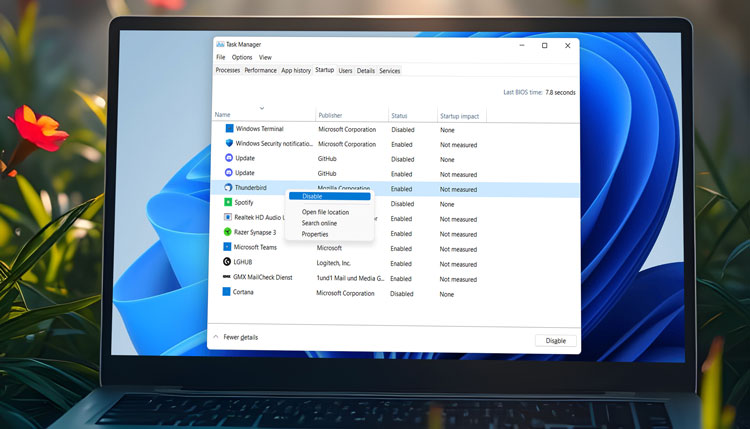Image resolution: width=750 pixels, height=429 pixels.
Task: Open the File menu
Action: [x=221, y=57]
